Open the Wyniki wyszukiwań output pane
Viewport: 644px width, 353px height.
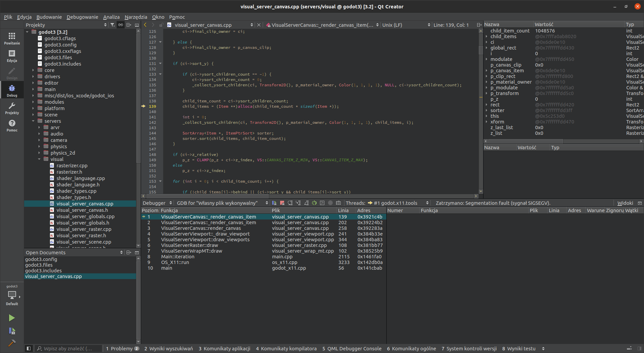click(169, 348)
